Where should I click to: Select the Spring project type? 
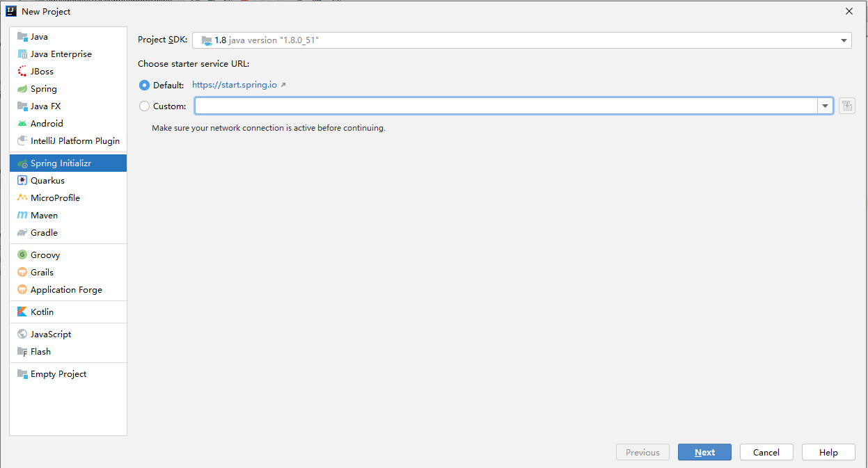[68, 89]
